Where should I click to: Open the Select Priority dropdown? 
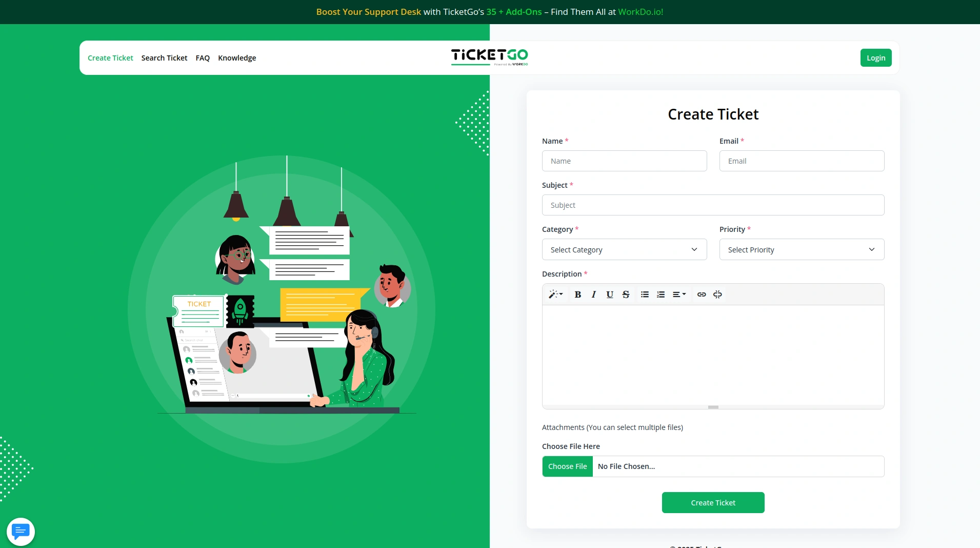point(802,249)
